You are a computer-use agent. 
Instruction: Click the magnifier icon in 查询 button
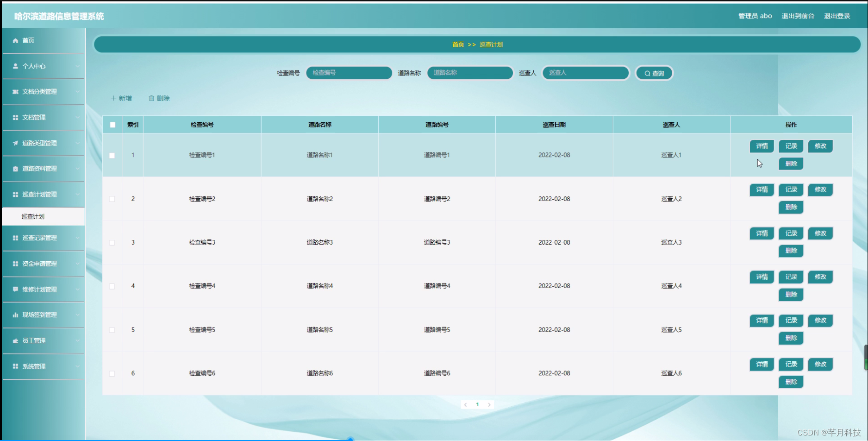(x=647, y=73)
